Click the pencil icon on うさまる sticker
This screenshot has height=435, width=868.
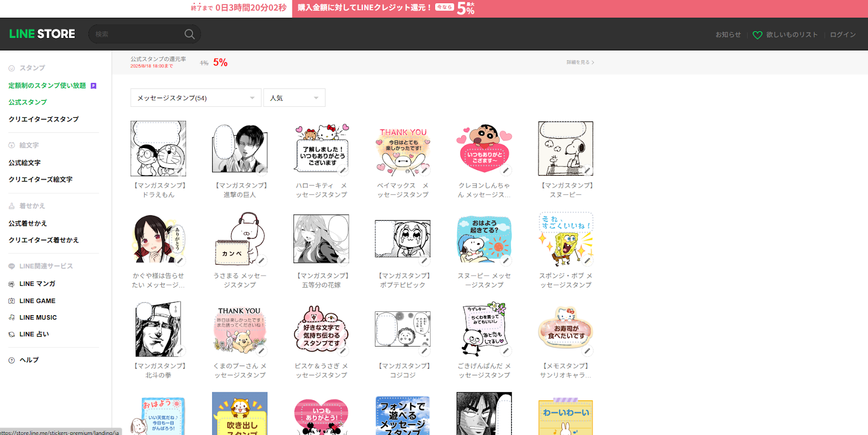click(261, 261)
